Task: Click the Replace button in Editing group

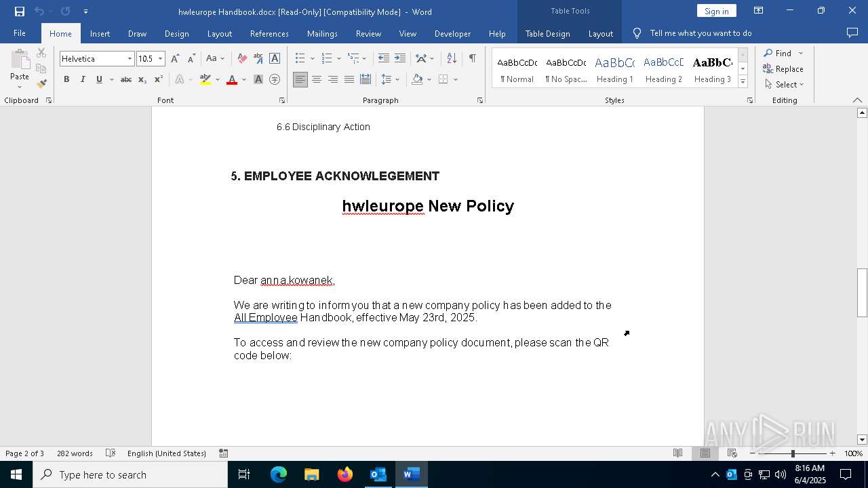Action: point(783,68)
